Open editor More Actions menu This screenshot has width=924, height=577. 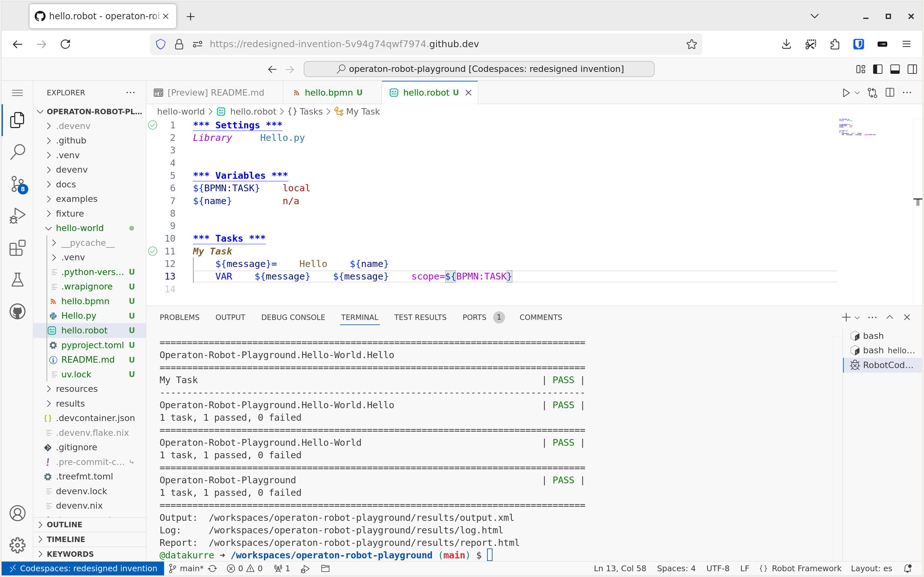907,93
